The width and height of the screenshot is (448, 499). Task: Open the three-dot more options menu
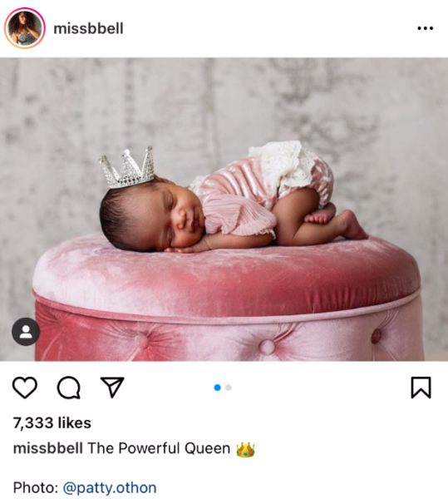[x=425, y=28]
